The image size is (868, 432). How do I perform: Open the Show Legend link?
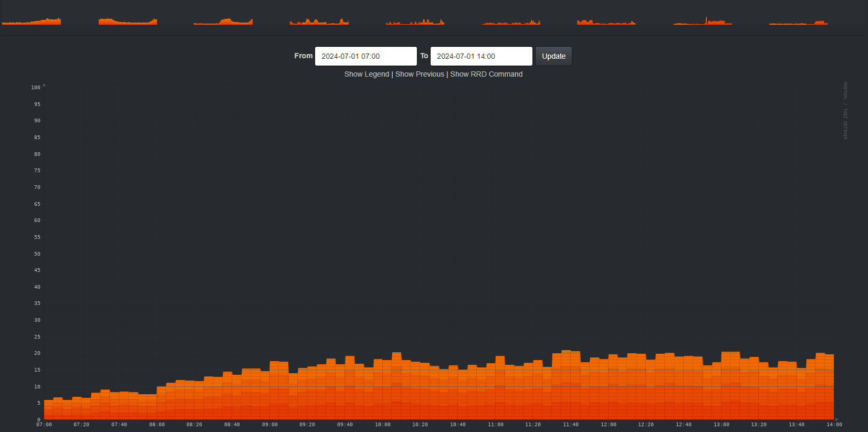click(367, 74)
